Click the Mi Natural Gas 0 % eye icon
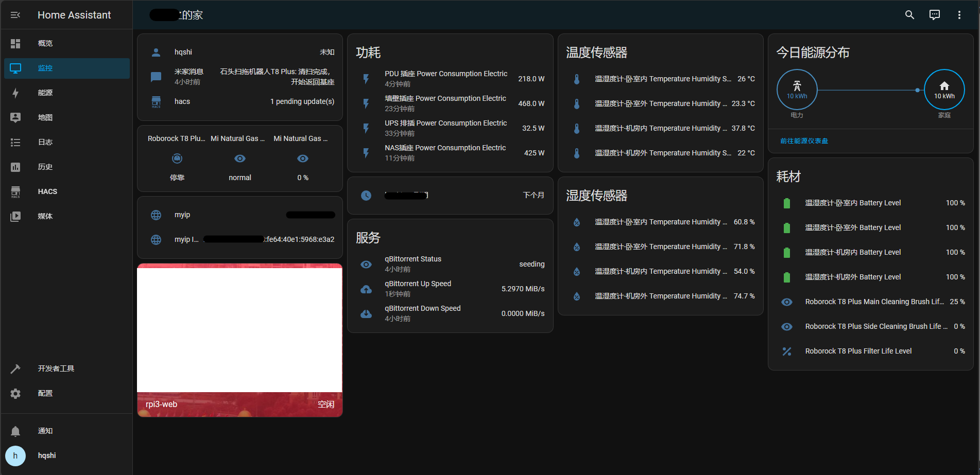980x475 pixels. pyautogui.click(x=303, y=159)
